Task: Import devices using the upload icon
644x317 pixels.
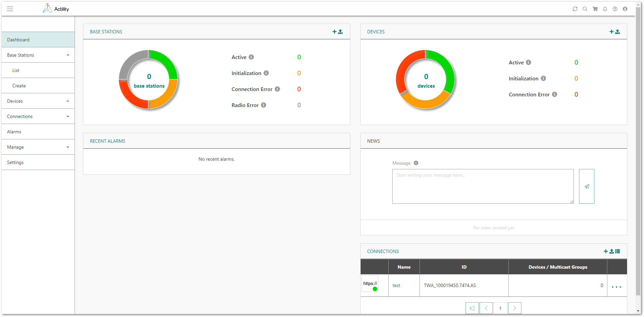Action: point(617,32)
